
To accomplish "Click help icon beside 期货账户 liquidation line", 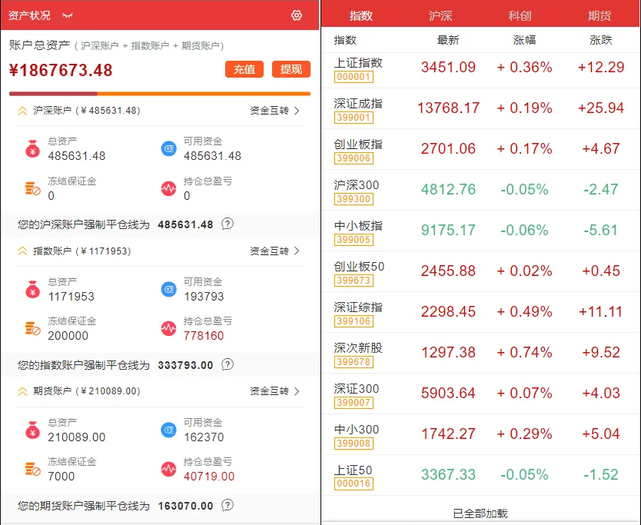I will tap(228, 506).
